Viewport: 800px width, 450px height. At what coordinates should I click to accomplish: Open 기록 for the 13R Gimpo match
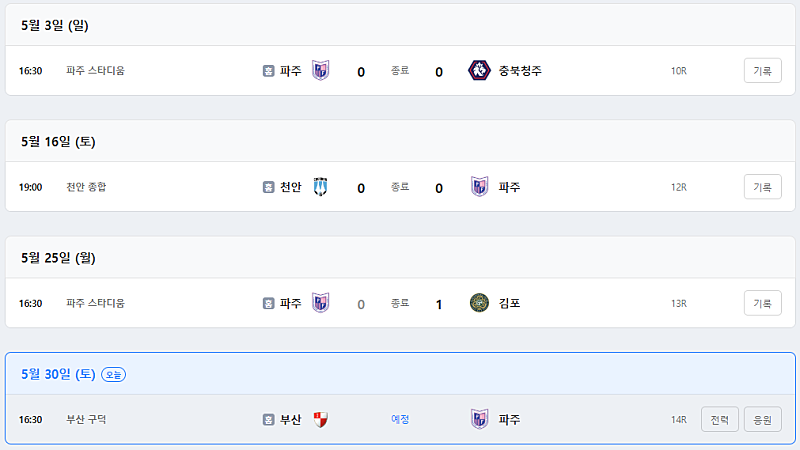click(x=762, y=303)
